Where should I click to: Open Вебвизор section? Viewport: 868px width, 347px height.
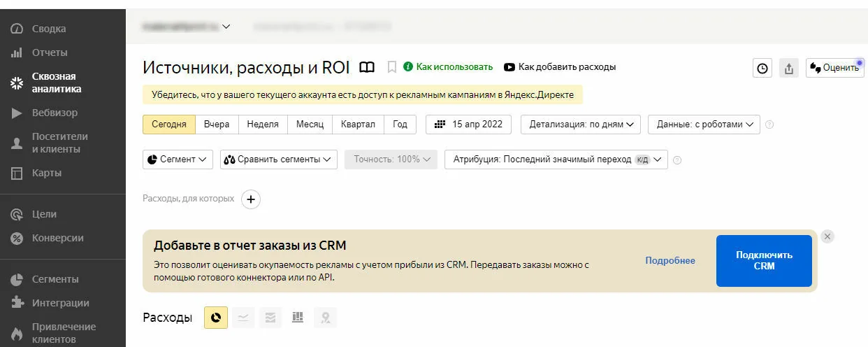[55, 113]
